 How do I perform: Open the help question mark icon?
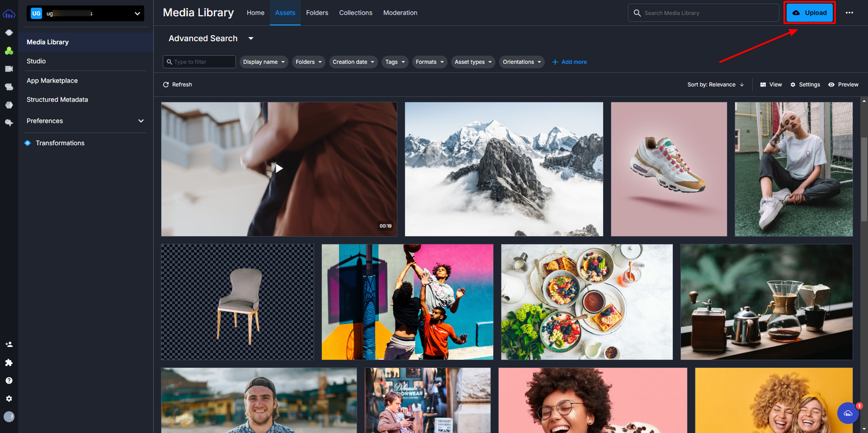[9, 380]
